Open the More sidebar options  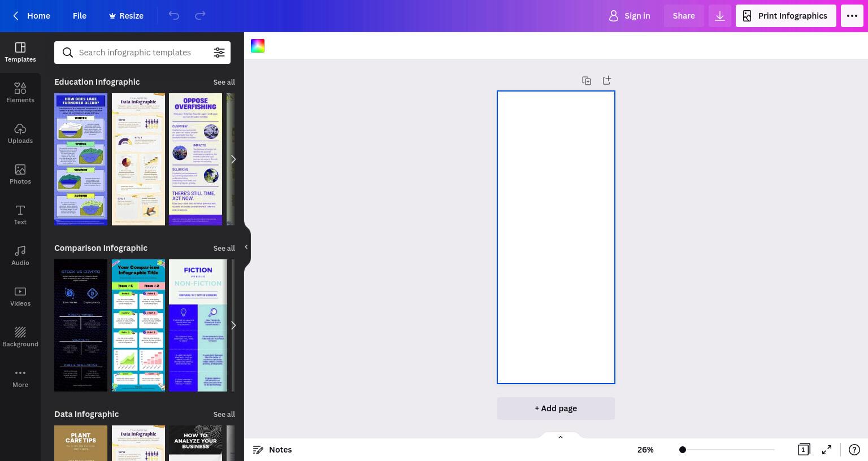point(20,377)
